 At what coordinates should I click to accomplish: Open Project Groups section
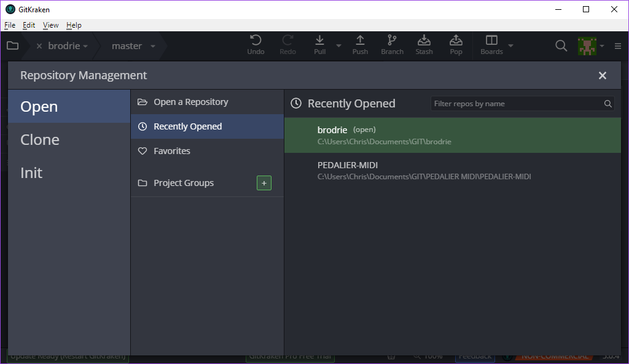[183, 183]
